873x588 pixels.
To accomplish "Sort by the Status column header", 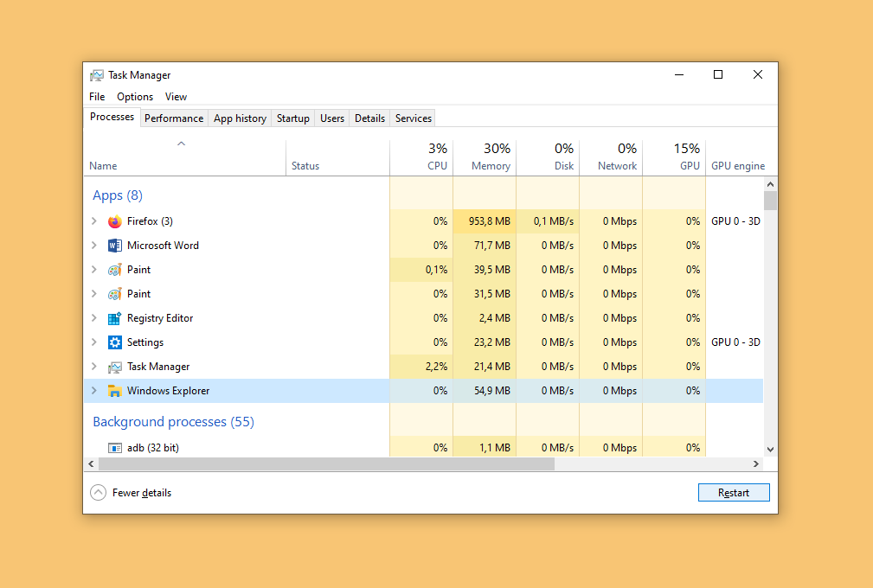I will [337, 157].
